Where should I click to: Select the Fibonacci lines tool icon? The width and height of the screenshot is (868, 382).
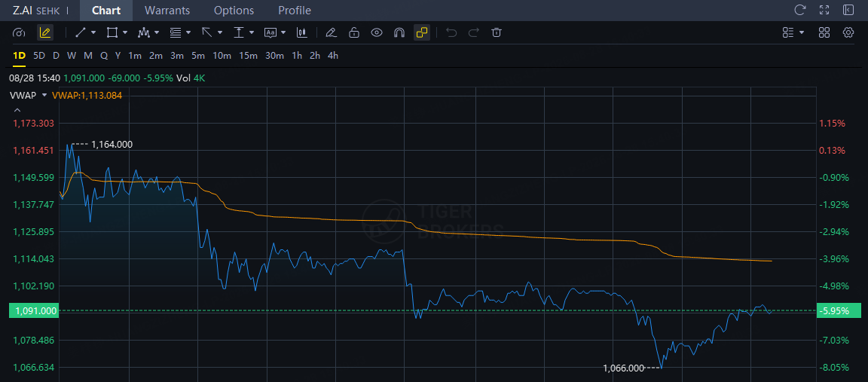[176, 32]
